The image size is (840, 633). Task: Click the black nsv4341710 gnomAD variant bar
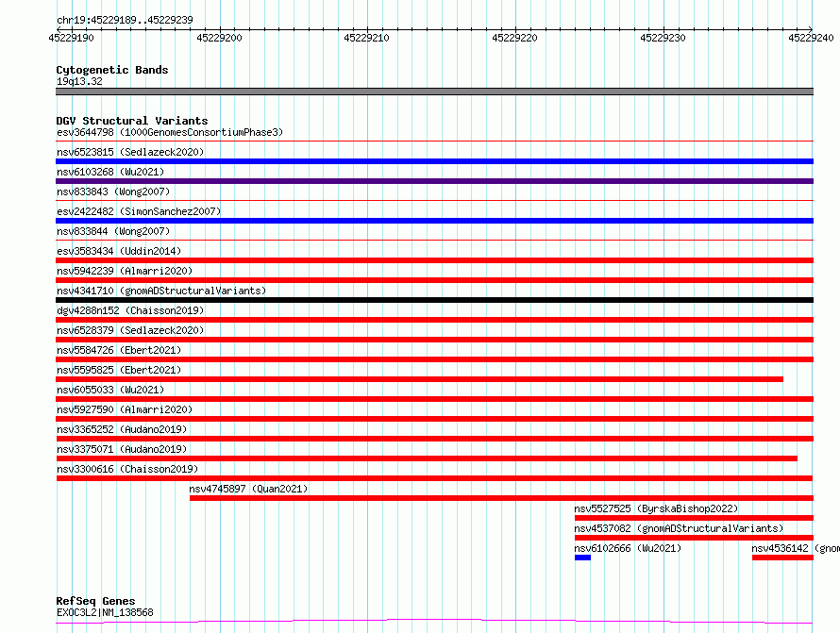coord(434,300)
